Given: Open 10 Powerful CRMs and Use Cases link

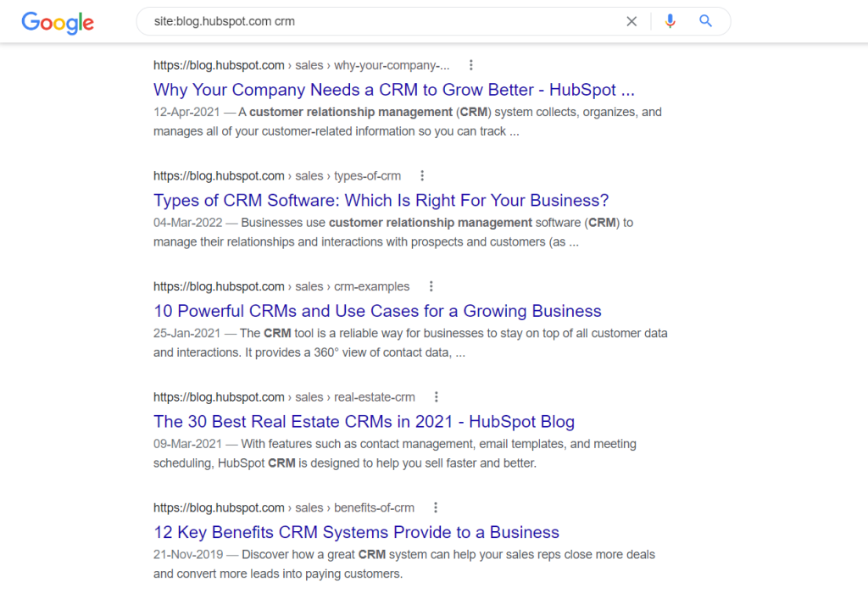Looking at the screenshot, I should [377, 311].
